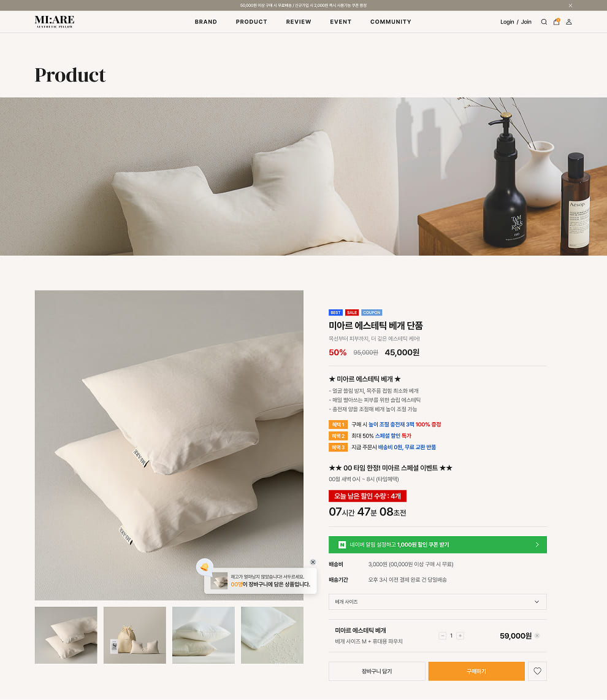The width and height of the screenshot is (607, 700).
Task: Open the 베개 사이즈 dropdown
Action: pyautogui.click(x=437, y=602)
